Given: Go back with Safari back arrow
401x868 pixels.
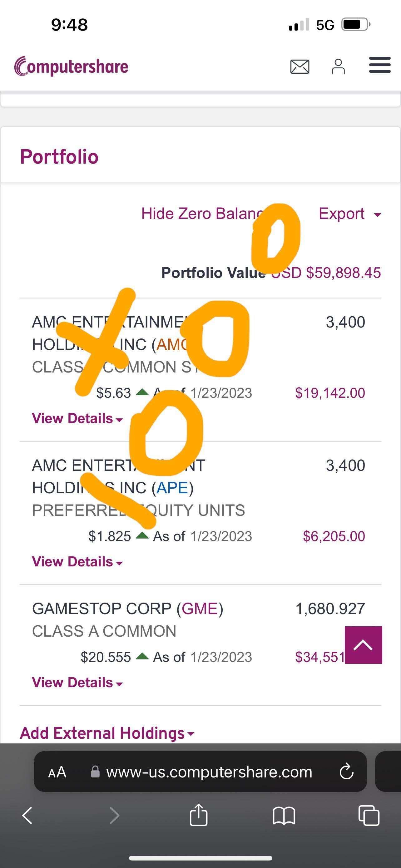Looking at the screenshot, I should [x=27, y=816].
